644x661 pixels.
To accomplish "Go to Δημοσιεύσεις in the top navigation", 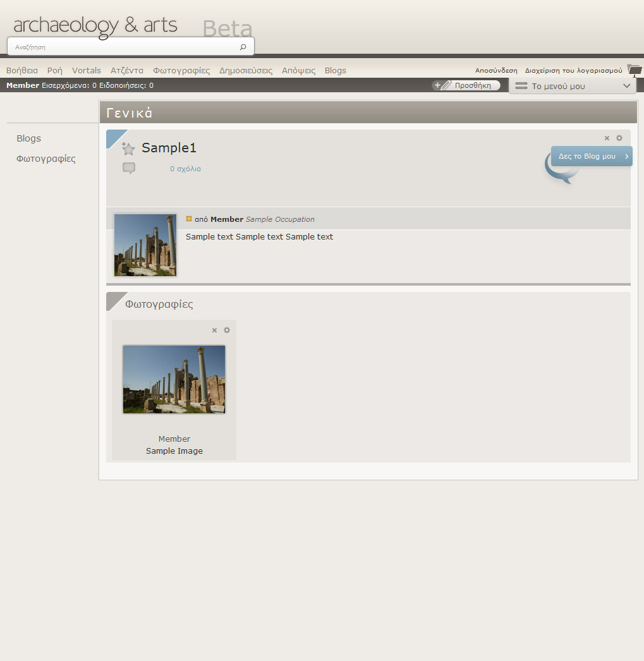I will [246, 70].
